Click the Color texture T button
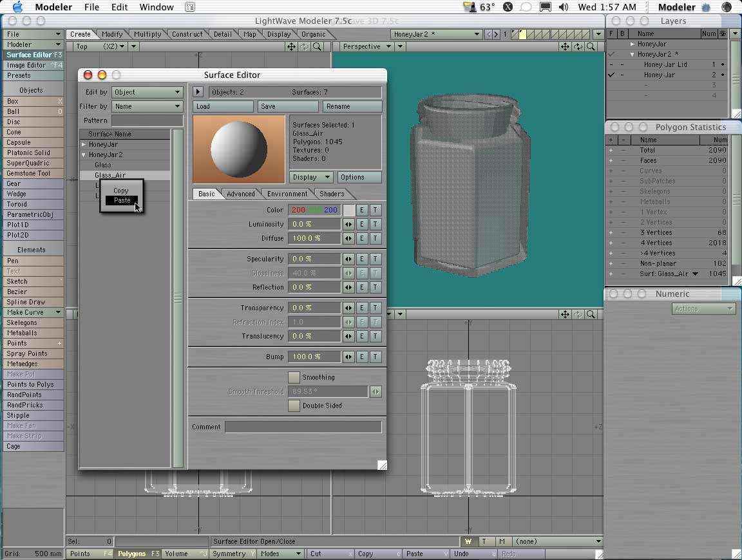Screen dimensions: 742x560 (x=376, y=210)
